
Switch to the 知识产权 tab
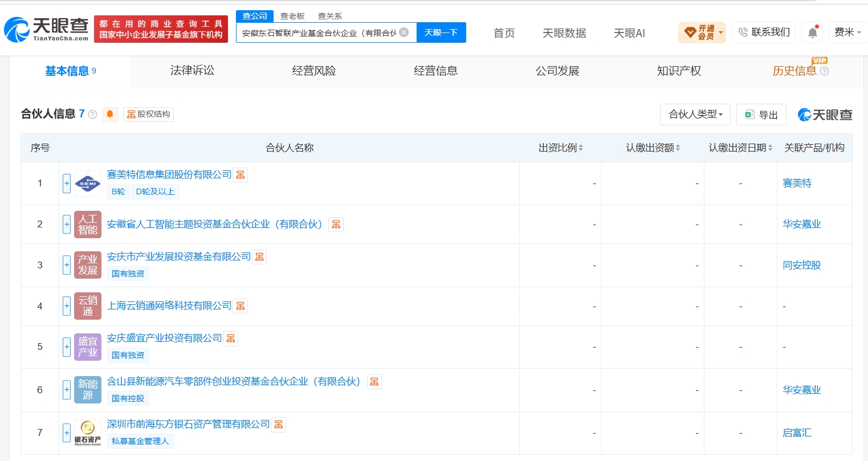coord(679,71)
